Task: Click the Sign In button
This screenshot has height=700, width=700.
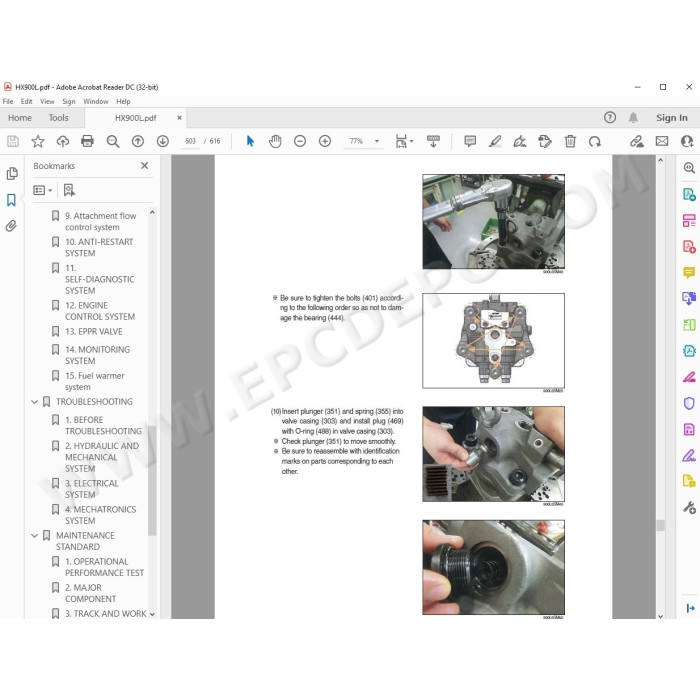Action: tap(671, 118)
